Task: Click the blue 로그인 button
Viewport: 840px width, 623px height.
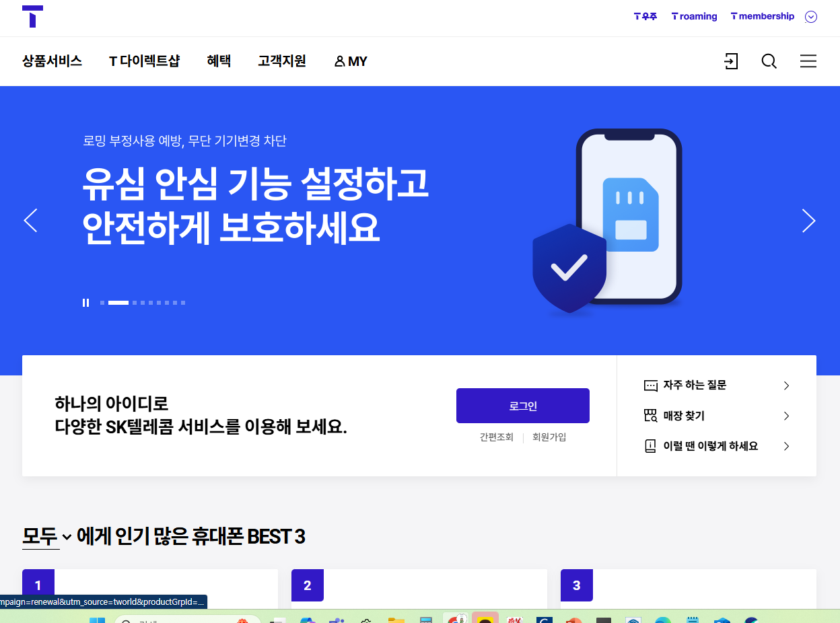Action: pyautogui.click(x=523, y=406)
